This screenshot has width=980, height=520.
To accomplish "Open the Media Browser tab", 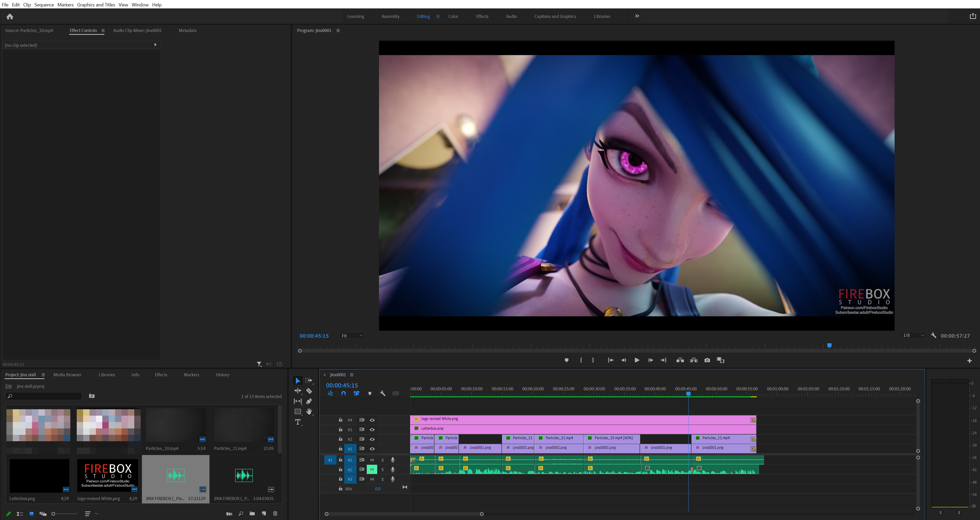I will [67, 375].
